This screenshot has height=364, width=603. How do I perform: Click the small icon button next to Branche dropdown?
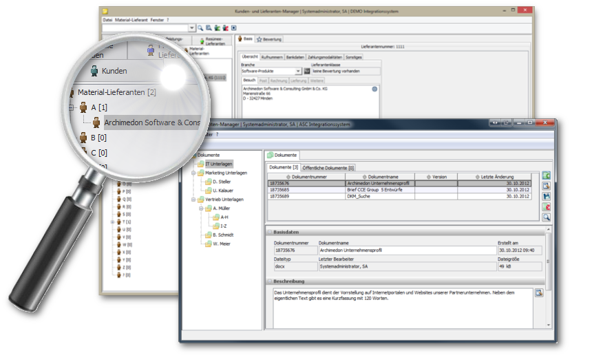click(x=307, y=72)
